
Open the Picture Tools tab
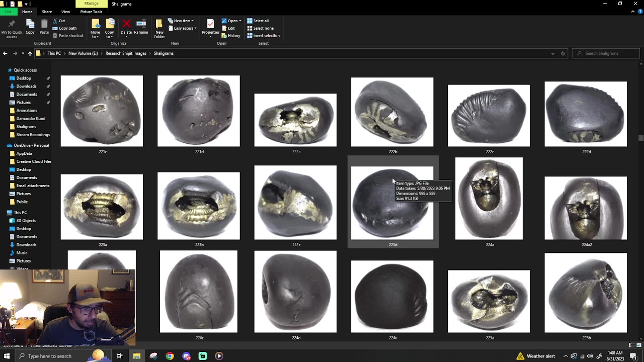(x=91, y=12)
